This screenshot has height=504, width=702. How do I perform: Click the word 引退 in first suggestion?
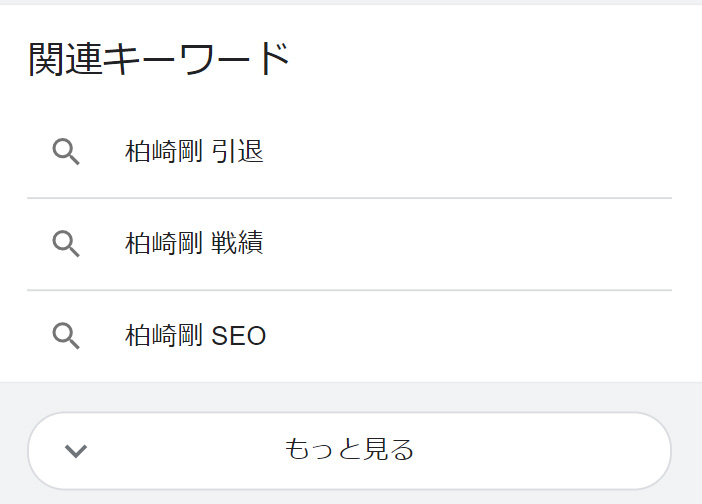click(238, 152)
